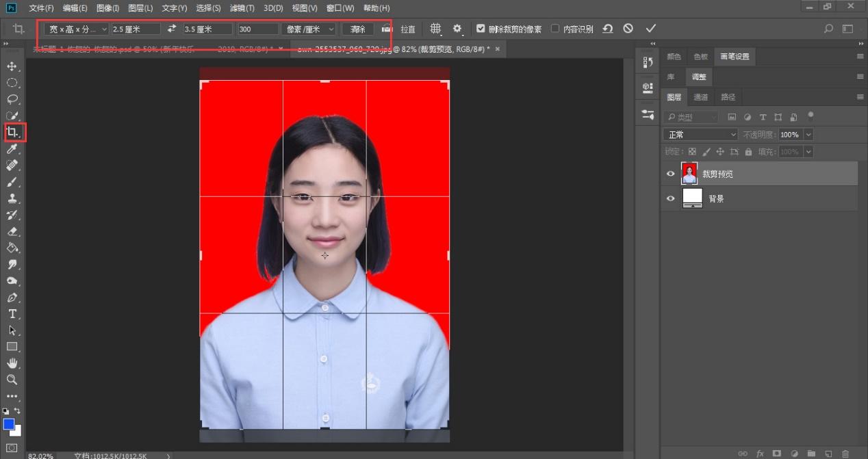The height and width of the screenshot is (459, 868).
Task: Select the Move tool
Action: click(12, 66)
